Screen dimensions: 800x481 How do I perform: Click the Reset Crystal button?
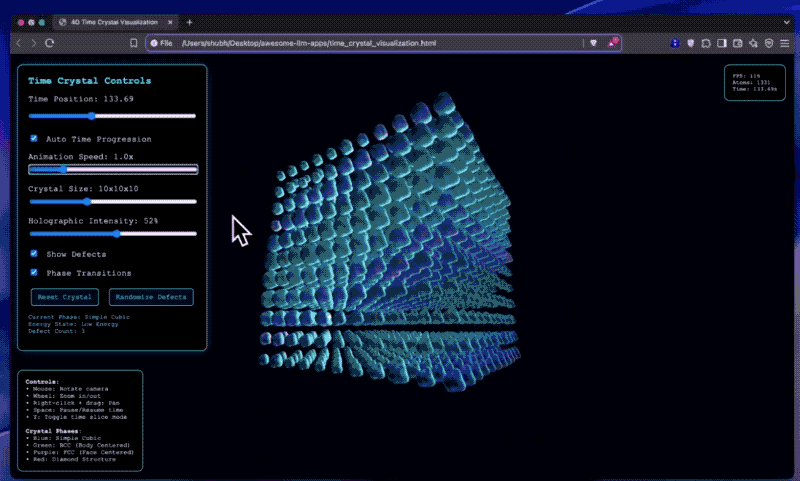click(x=65, y=297)
